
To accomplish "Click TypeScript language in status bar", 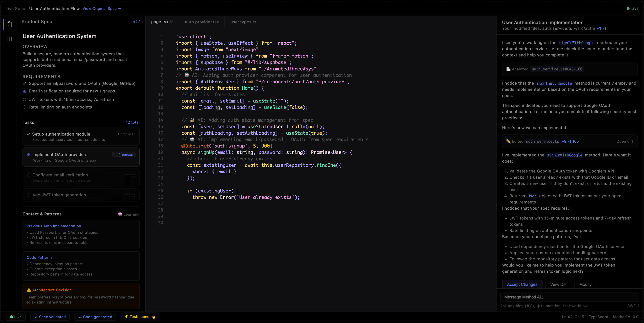I will [598, 317].
